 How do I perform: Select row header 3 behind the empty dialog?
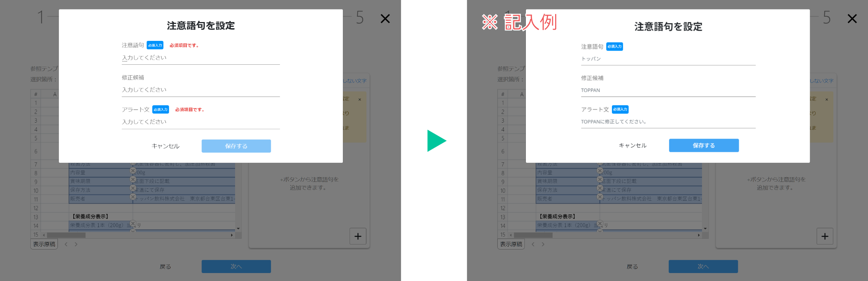coord(36,120)
